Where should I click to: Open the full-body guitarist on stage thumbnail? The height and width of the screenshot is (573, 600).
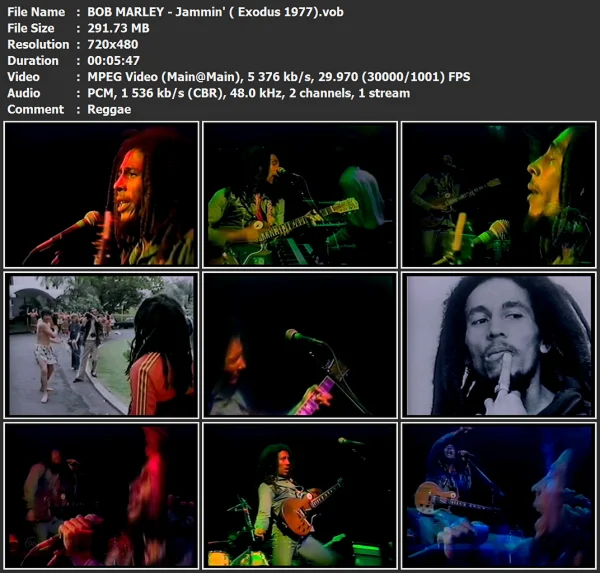point(300,496)
